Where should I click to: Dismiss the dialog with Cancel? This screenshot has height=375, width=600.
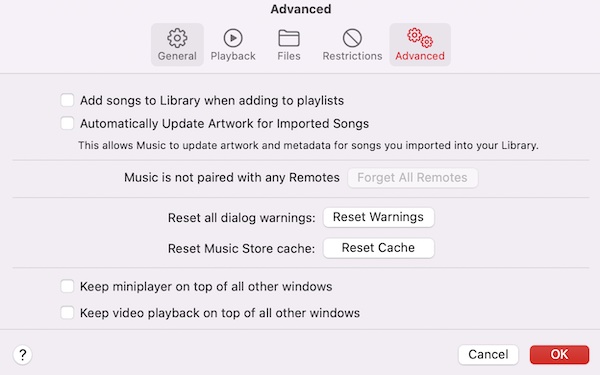(x=488, y=354)
